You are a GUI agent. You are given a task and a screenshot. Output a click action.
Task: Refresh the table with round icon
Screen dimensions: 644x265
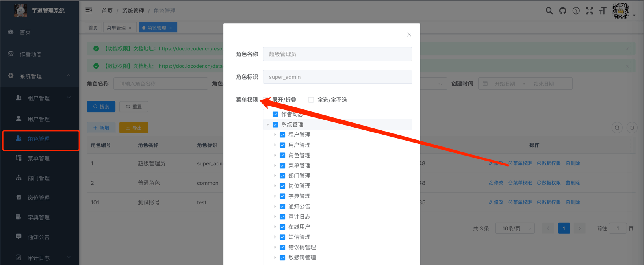pyautogui.click(x=632, y=128)
